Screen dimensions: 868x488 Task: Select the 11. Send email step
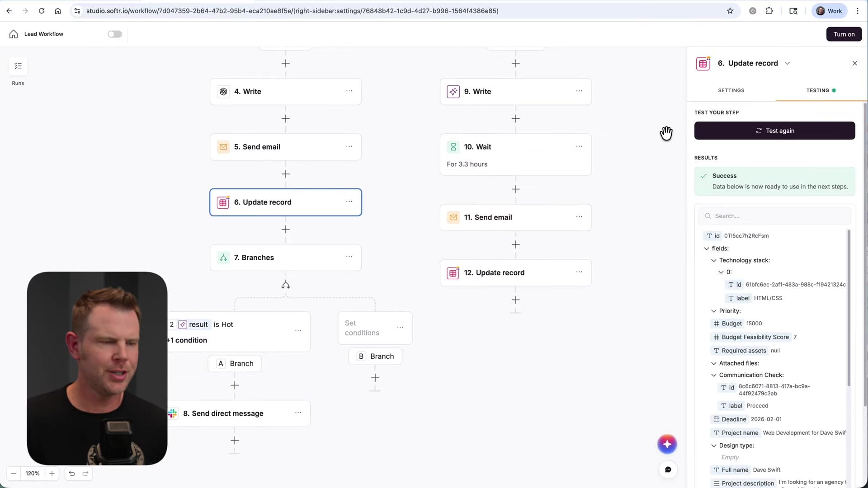point(516,217)
